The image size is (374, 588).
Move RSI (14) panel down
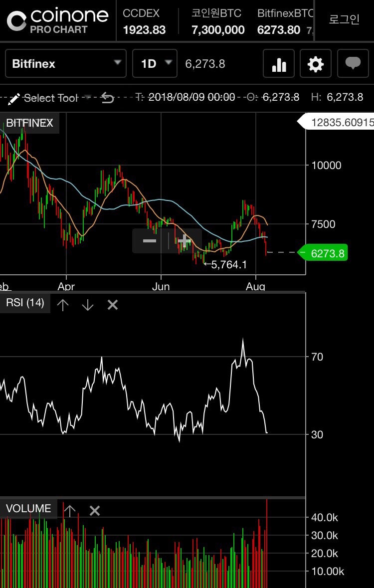tap(87, 305)
